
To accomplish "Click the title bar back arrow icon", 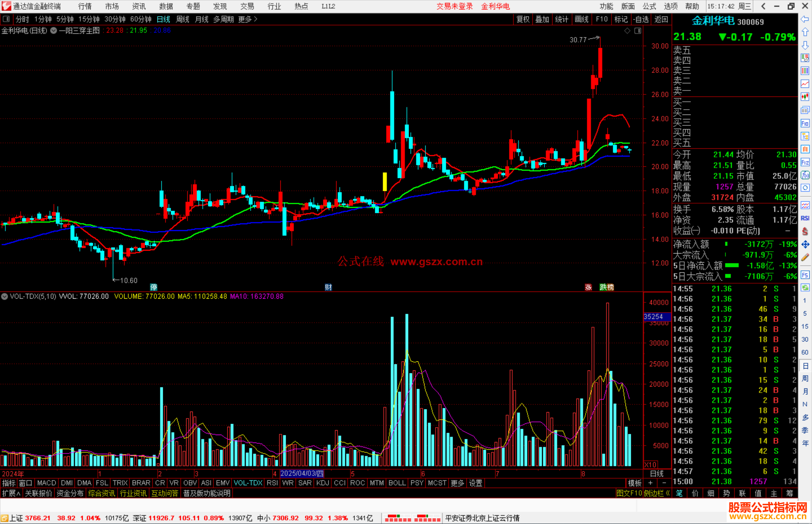I will pos(763,6).
